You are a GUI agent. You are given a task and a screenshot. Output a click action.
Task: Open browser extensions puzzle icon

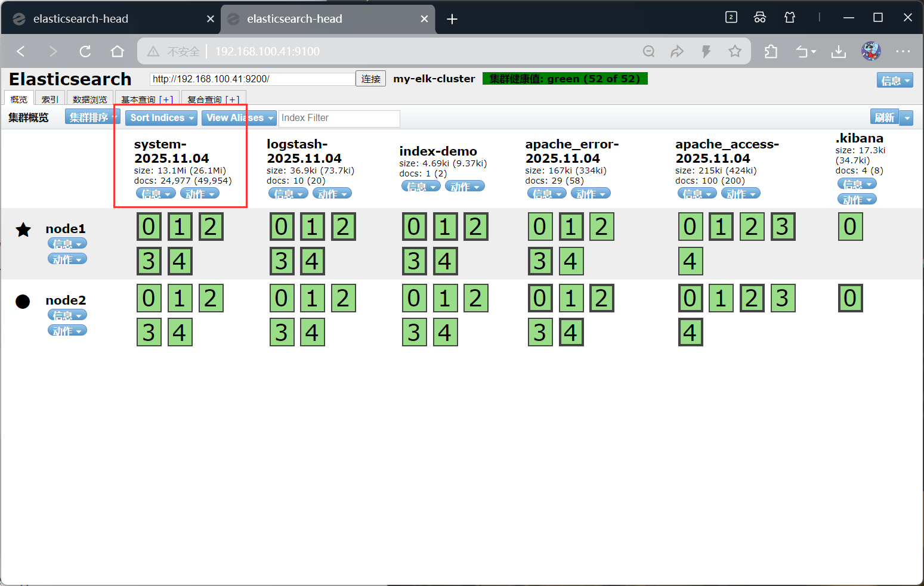[x=771, y=51]
